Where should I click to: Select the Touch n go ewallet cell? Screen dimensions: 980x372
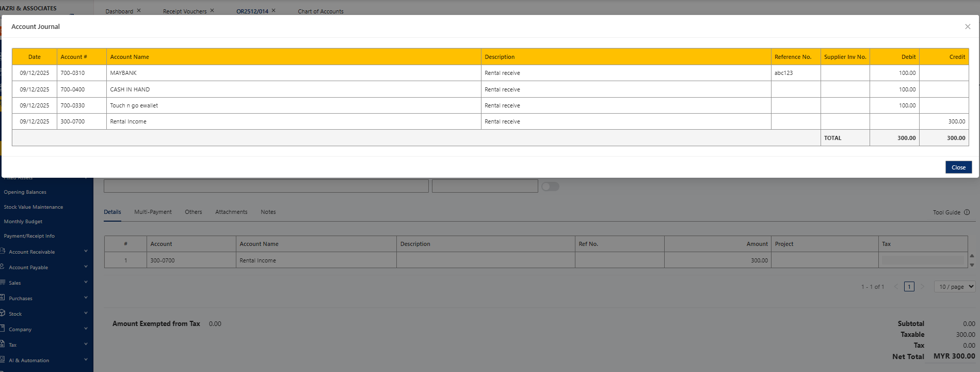pos(294,105)
